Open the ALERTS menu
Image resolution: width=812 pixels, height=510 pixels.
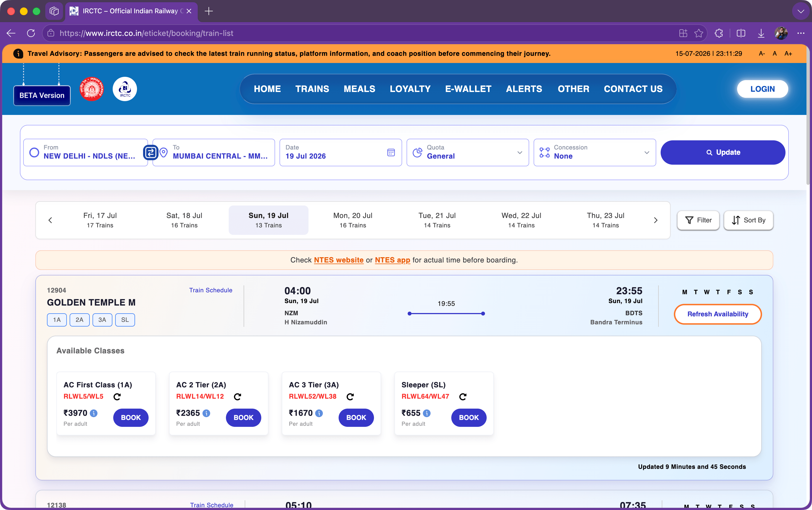tap(524, 89)
